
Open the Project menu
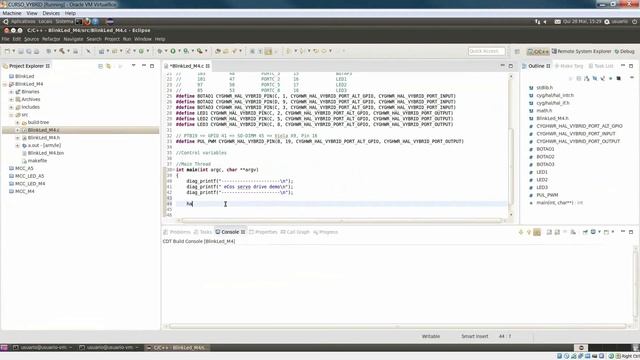click(x=112, y=39)
